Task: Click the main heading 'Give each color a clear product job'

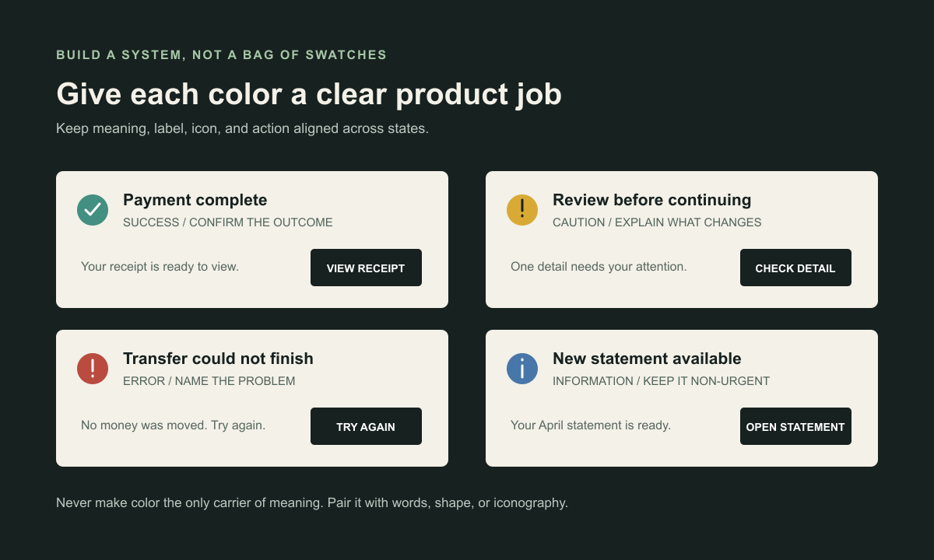Action: 309,94
